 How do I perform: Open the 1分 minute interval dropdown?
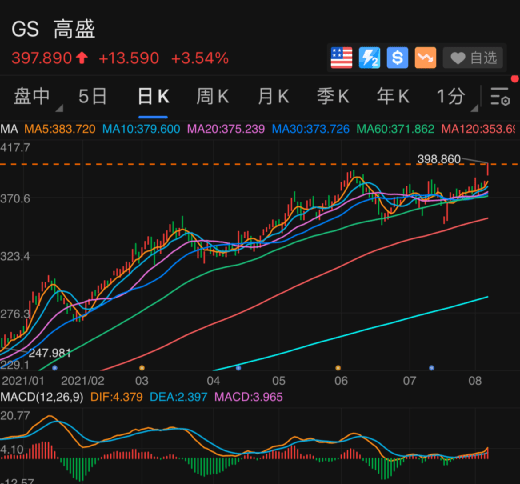click(x=451, y=97)
